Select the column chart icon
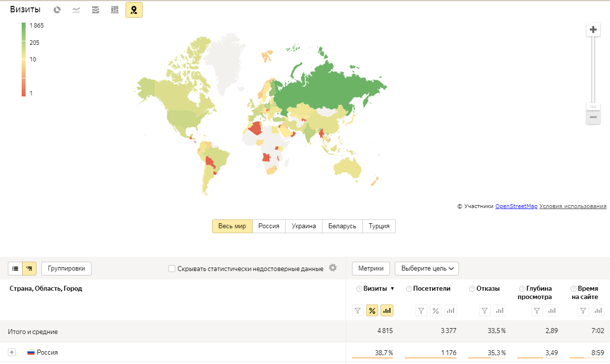Image resolution: width=610 pixels, height=364 pixels. pyautogui.click(x=115, y=10)
